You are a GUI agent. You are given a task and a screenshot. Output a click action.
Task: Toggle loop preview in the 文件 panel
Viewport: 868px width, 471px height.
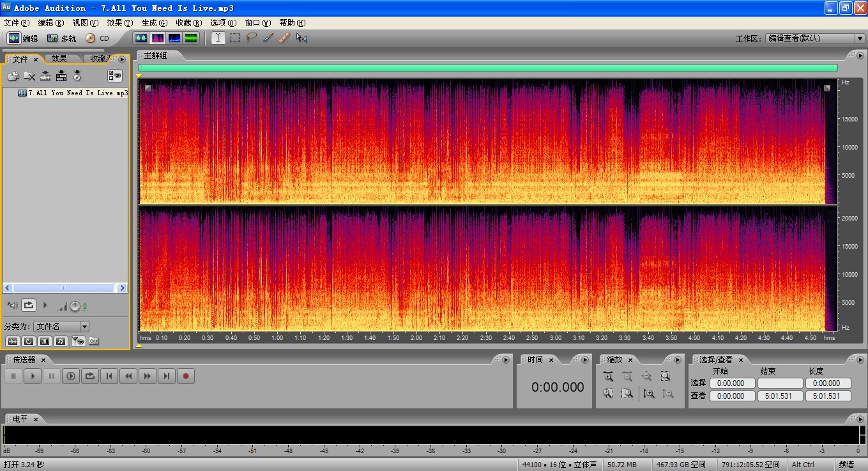click(29, 305)
